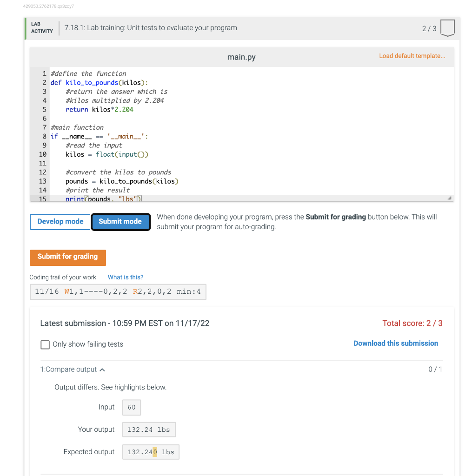
Task: Open the 7.18.1 lab activity title
Action: [149, 28]
